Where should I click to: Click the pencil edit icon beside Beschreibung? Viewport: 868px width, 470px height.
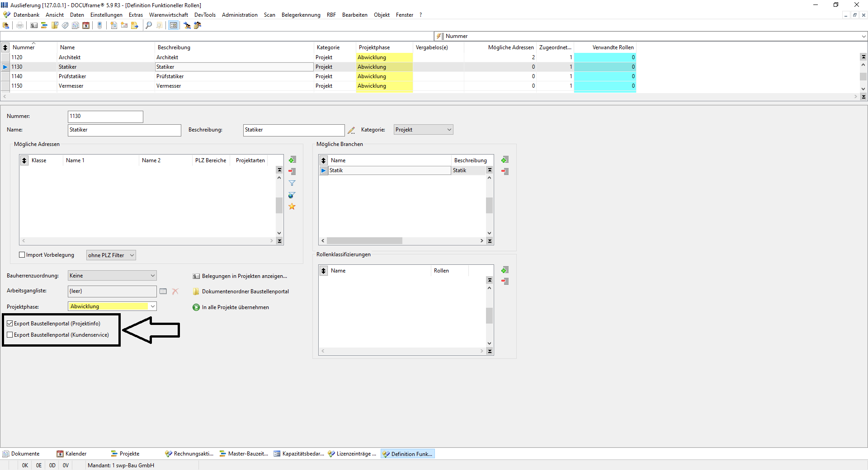pos(351,130)
